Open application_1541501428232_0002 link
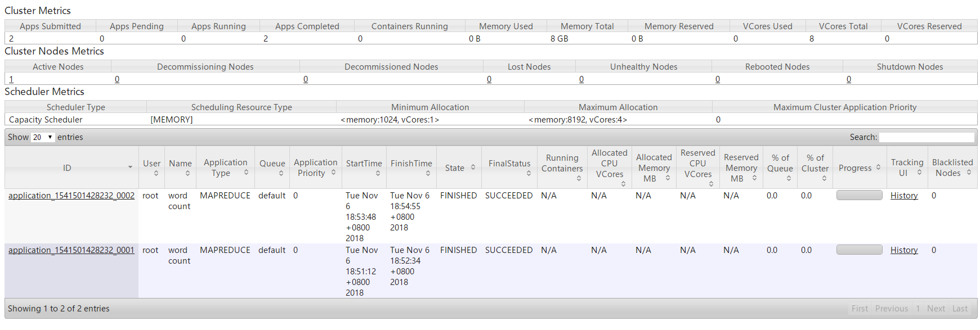Screen dimensions: 980x330 [x=71, y=196]
